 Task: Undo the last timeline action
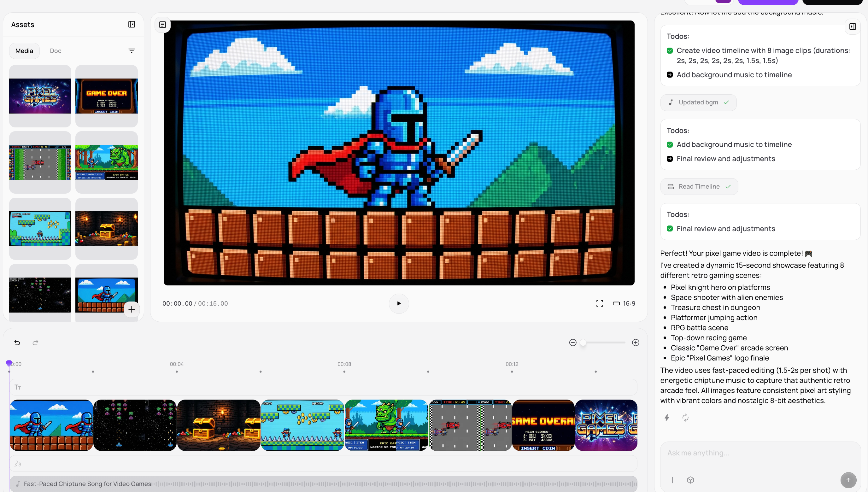pyautogui.click(x=17, y=343)
